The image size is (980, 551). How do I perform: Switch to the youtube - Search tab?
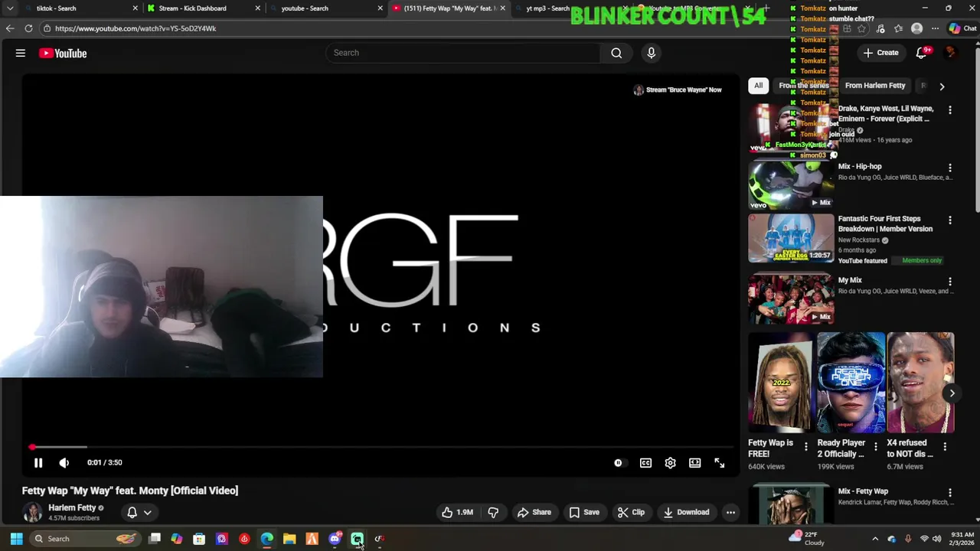tap(327, 8)
